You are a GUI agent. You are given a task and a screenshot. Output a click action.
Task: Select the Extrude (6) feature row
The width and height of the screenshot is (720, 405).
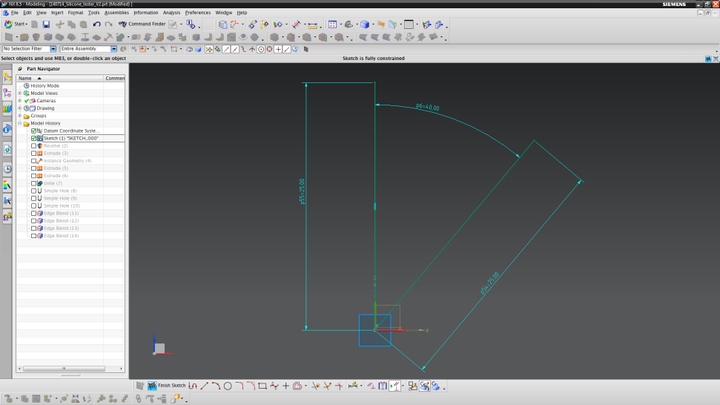pos(56,176)
